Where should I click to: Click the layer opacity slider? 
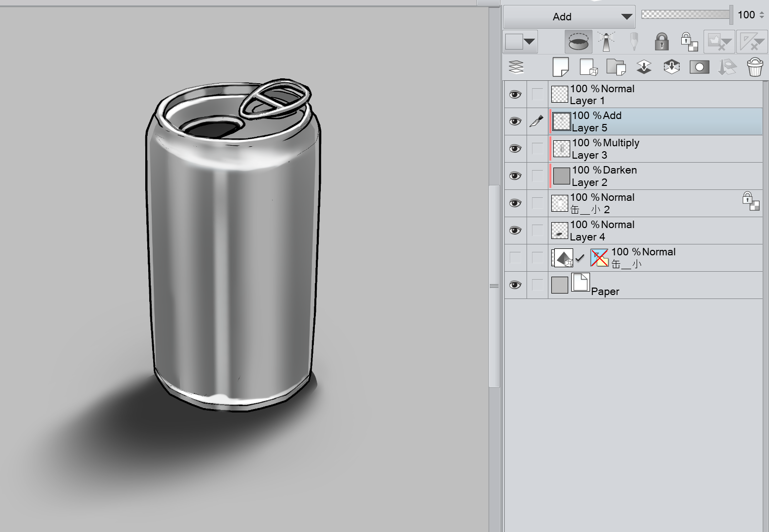[x=686, y=15]
